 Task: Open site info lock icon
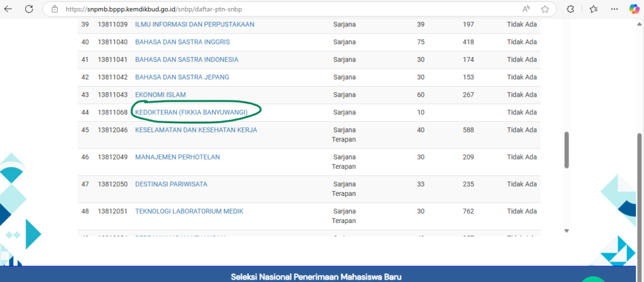point(54,9)
